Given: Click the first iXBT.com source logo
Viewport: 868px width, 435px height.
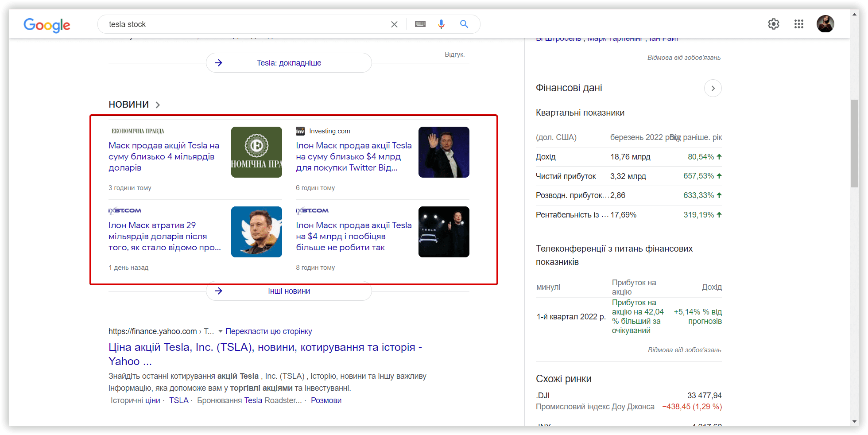Looking at the screenshot, I should coord(125,211).
